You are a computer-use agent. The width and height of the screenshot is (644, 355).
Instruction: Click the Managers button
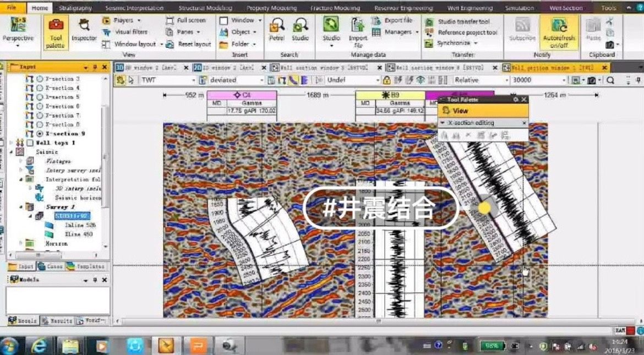click(395, 32)
